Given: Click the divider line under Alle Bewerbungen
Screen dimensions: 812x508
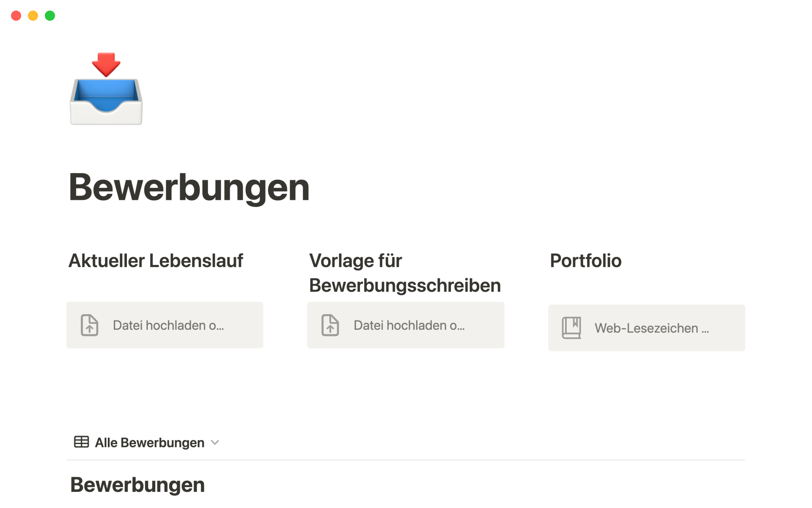Looking at the screenshot, I should click(406, 460).
